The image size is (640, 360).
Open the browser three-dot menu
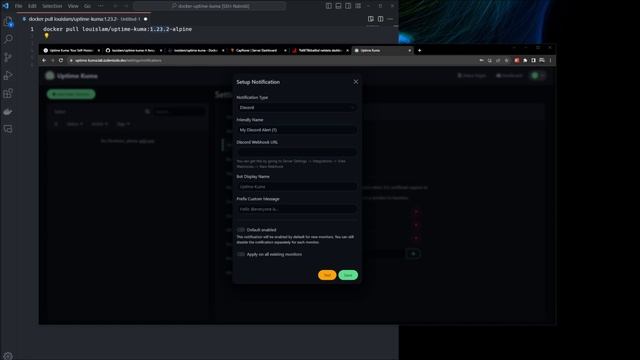tap(550, 60)
